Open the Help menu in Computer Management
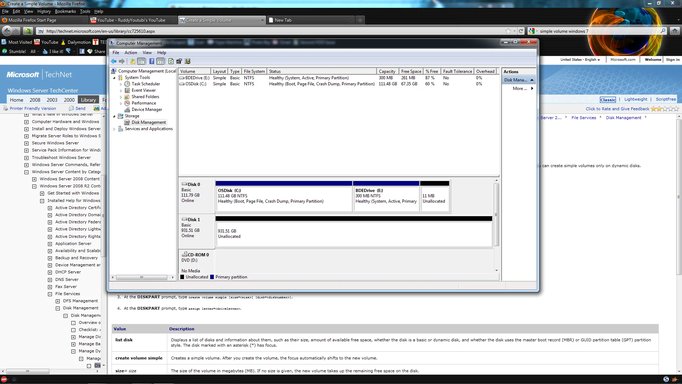Screen dimensions: 682x384 161,53
